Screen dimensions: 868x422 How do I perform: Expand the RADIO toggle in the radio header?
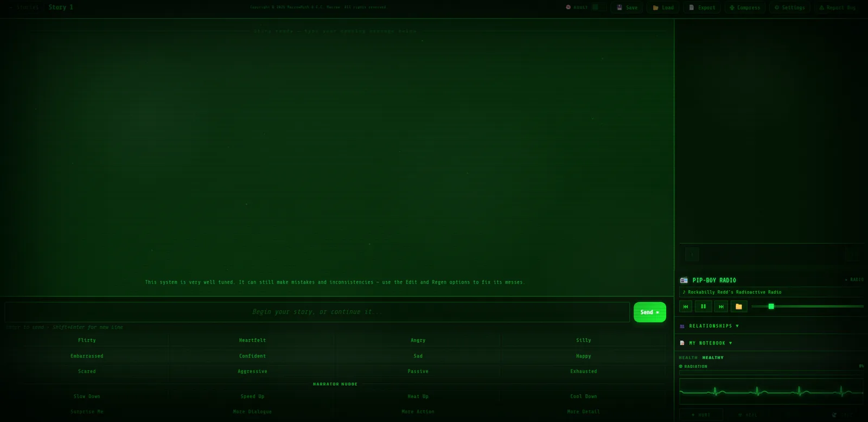click(854, 280)
